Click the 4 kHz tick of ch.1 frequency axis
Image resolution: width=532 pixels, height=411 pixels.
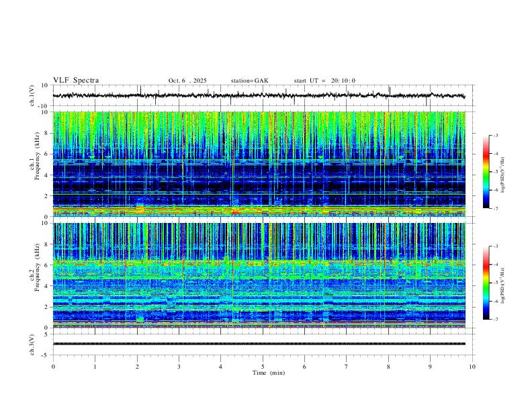click(x=47, y=175)
